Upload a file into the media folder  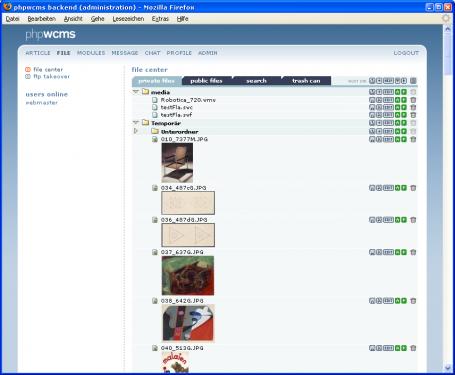coord(372,92)
